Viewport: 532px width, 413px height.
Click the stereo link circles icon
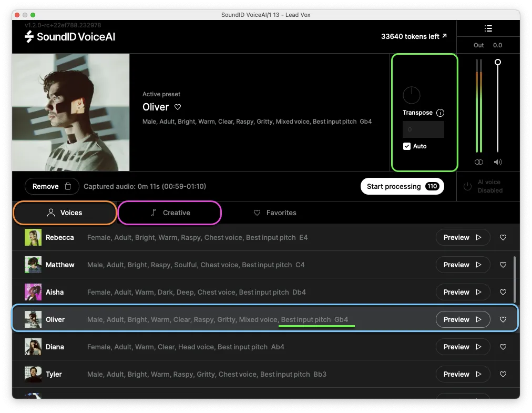point(479,162)
